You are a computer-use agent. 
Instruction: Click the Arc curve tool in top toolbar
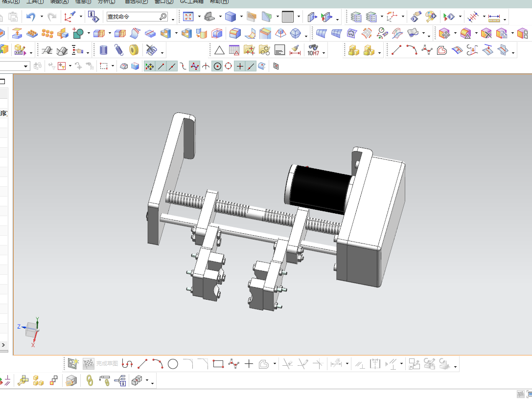point(412,50)
